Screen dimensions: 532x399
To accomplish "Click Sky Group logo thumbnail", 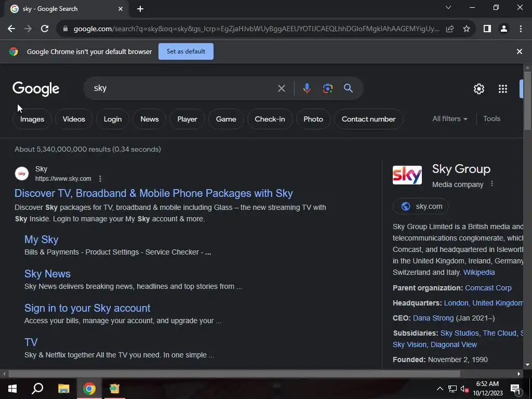I will click(x=407, y=175).
